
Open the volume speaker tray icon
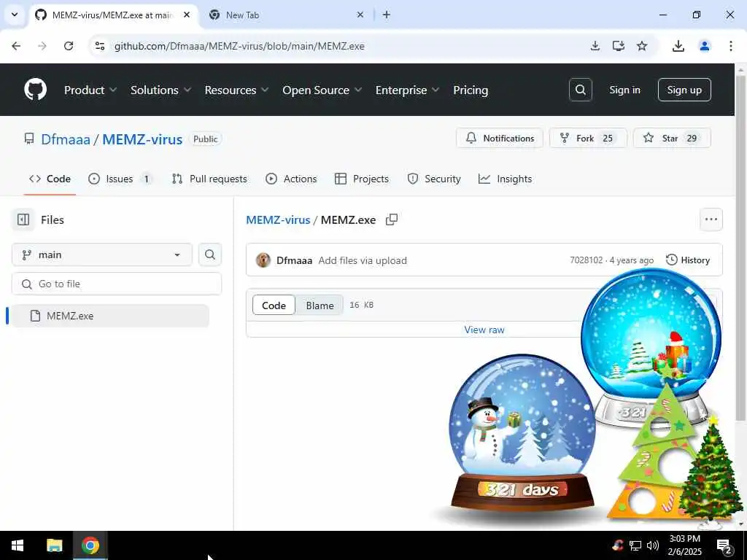(x=653, y=545)
